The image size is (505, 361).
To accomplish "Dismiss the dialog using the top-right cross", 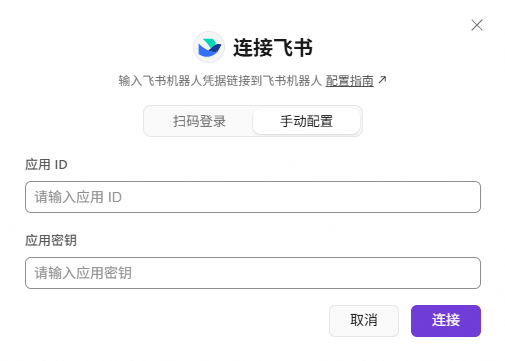I will pyautogui.click(x=477, y=25).
